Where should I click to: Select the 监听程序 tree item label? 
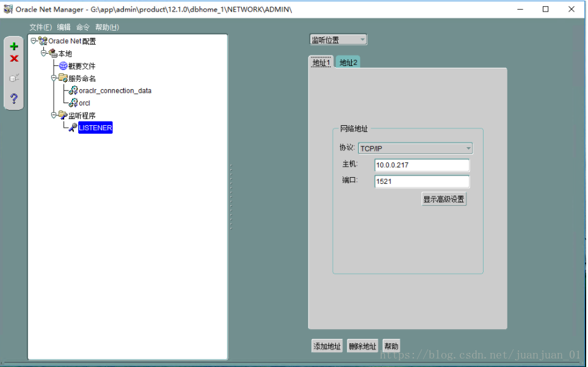(82, 115)
